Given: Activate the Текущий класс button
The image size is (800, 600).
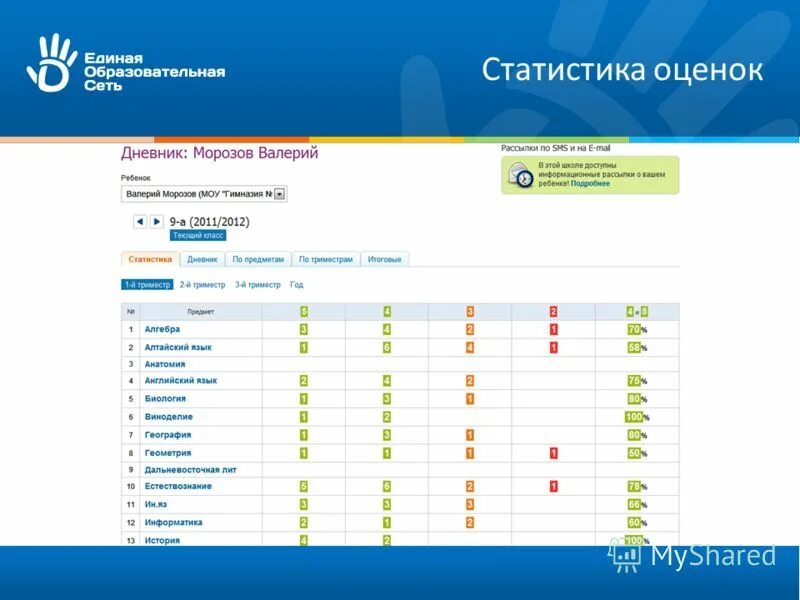Looking at the screenshot, I should point(198,234).
